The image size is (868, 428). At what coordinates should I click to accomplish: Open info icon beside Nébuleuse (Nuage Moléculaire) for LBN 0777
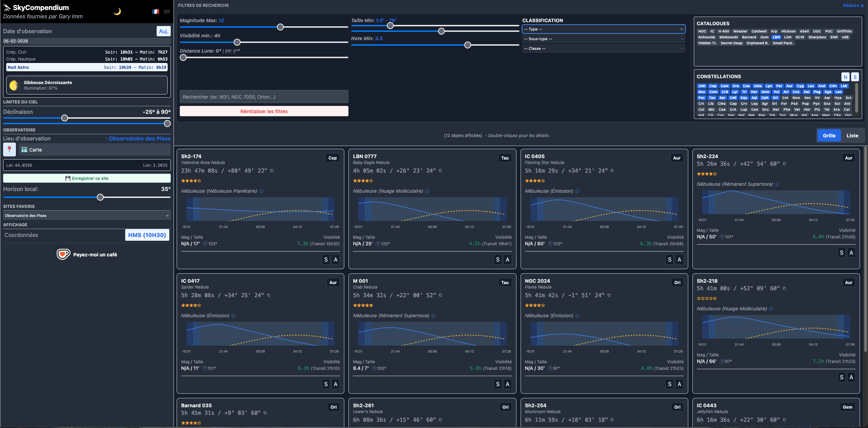pyautogui.click(x=427, y=191)
